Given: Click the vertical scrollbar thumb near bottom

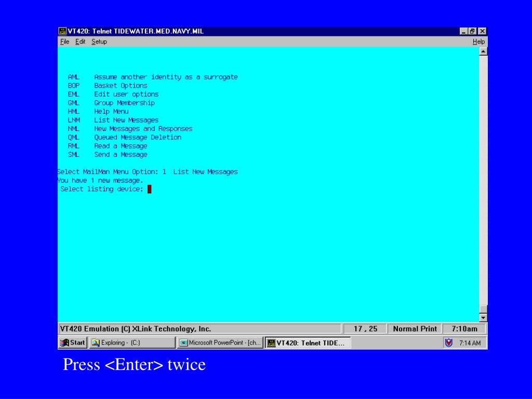Looking at the screenshot, I should point(483,309).
